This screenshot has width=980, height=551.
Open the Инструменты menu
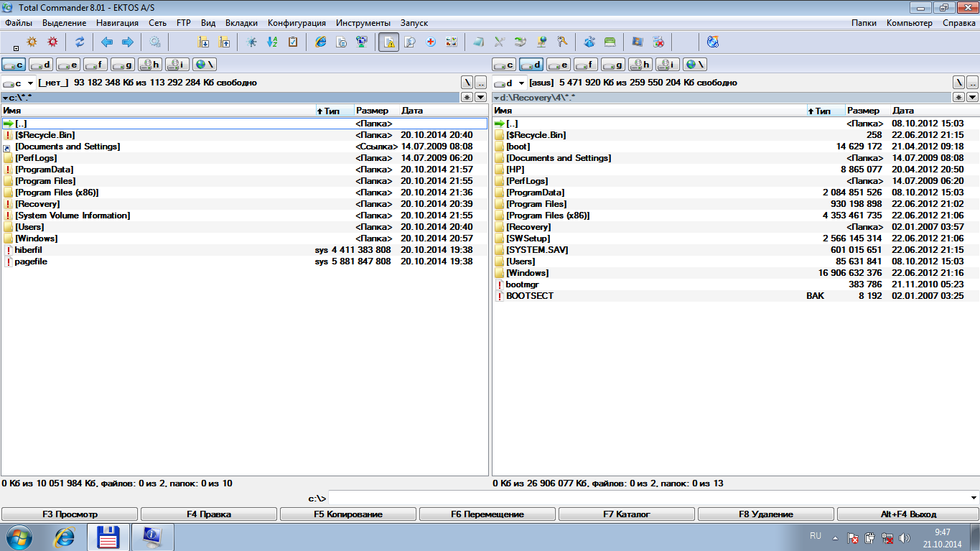(x=363, y=23)
